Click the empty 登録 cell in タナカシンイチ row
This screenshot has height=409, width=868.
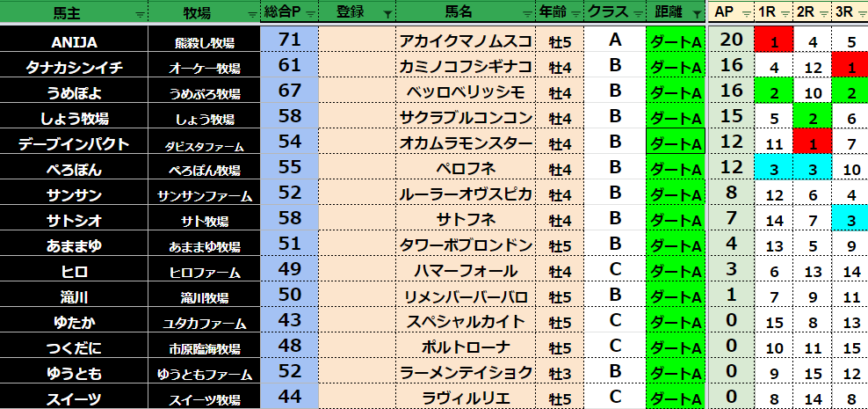(x=357, y=66)
